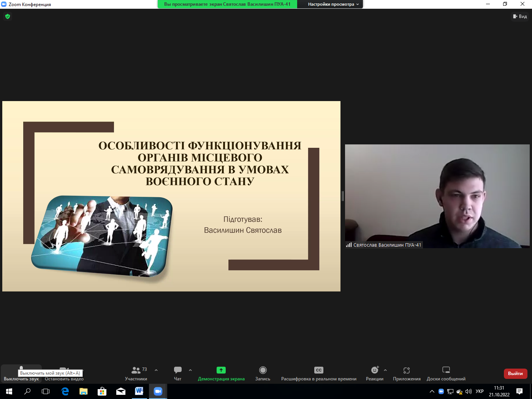Image resolution: width=532 pixels, height=399 pixels.
Task: Leave meeting with red Выйти button
Action: (x=515, y=374)
